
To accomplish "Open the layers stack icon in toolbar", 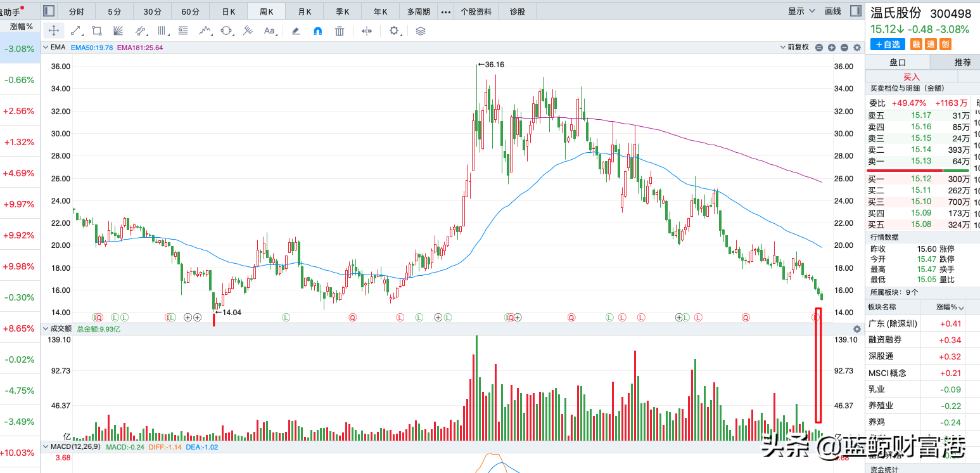I will pos(421,30).
